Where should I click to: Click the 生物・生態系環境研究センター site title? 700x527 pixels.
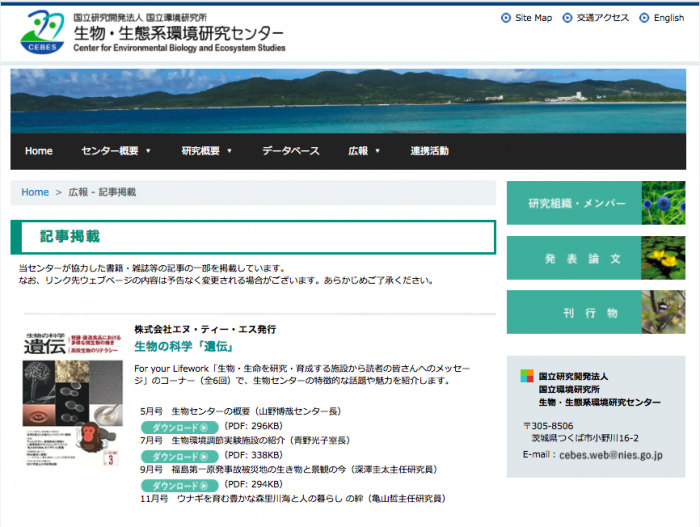pos(179,33)
